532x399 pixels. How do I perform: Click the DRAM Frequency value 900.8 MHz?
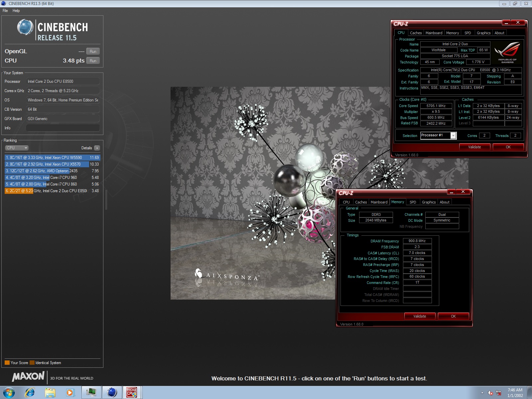417,241
